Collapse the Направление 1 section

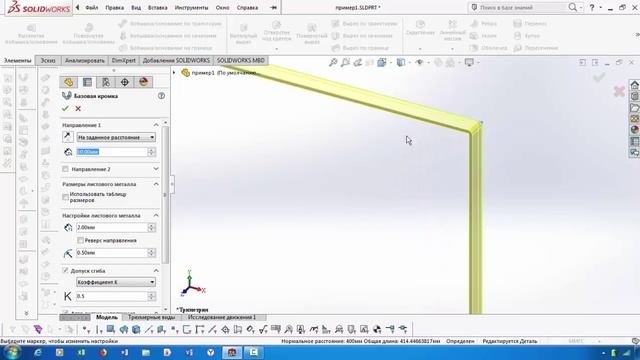tap(156, 125)
